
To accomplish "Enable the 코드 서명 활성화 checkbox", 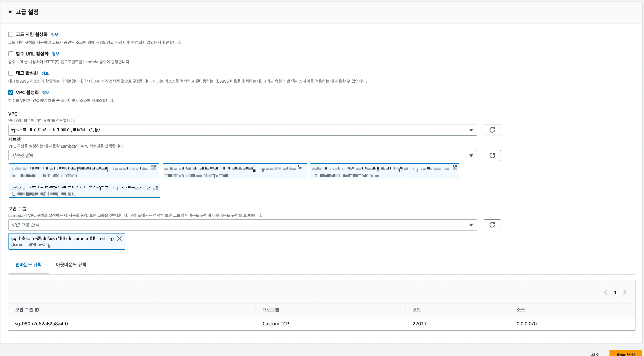I will (11, 34).
